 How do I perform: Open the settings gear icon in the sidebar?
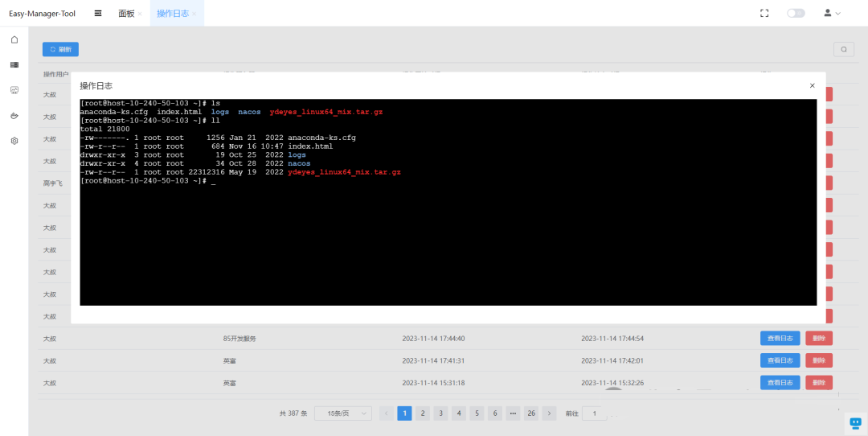[14, 141]
